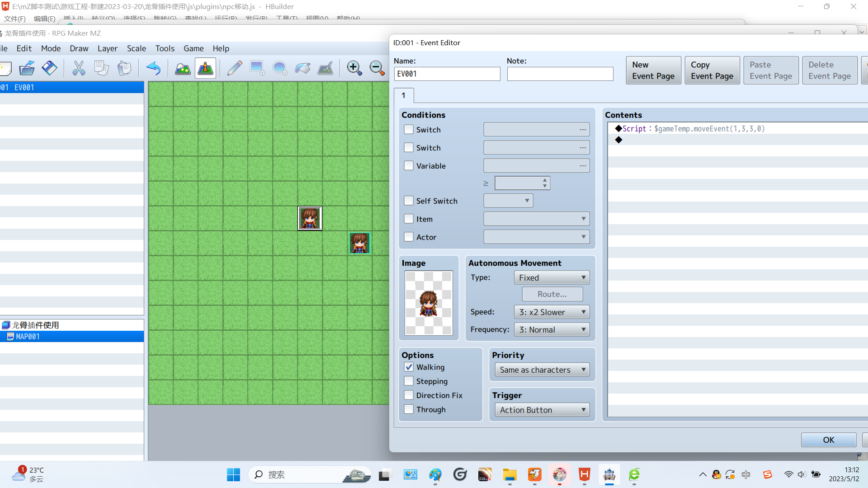Viewport: 868px width, 488px height.
Task: Click the Open Project folder icon
Action: point(27,68)
